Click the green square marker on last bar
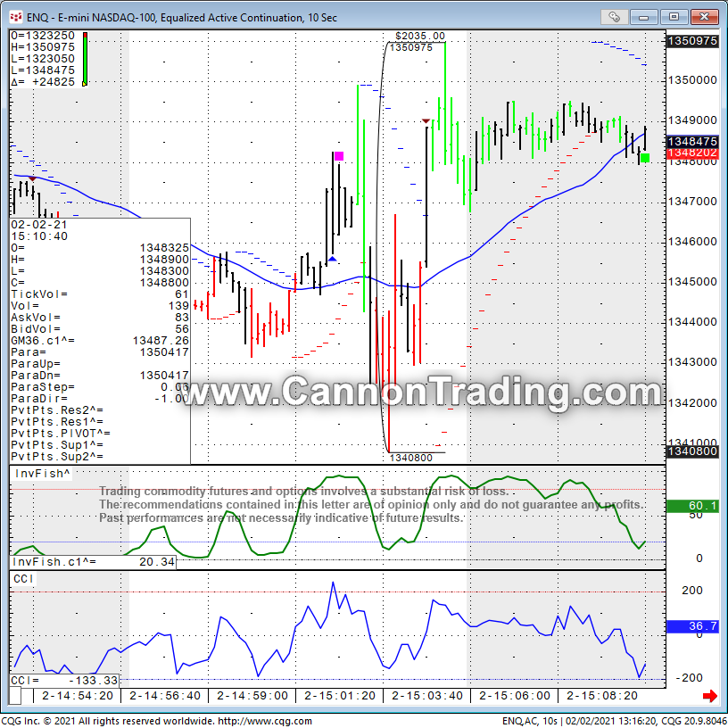 point(644,158)
